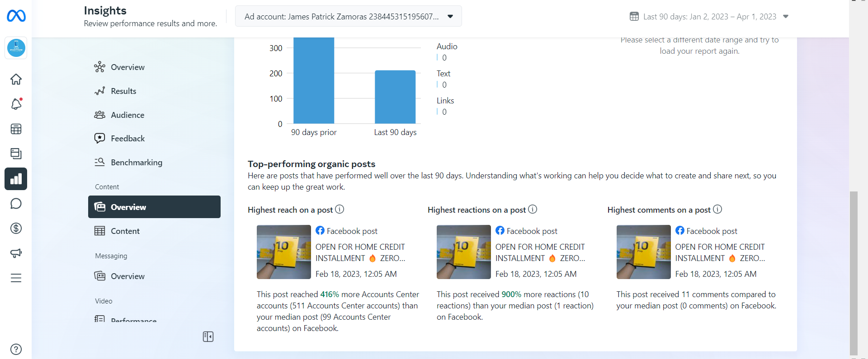Show info for Highest comments on a post
The image size is (868, 359).
(x=717, y=210)
